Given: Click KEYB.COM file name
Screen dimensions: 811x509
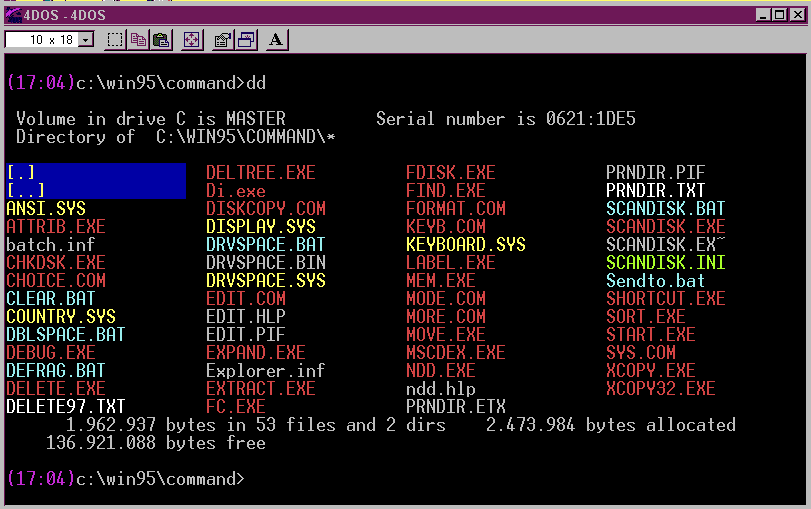Looking at the screenshot, I should [x=446, y=227].
